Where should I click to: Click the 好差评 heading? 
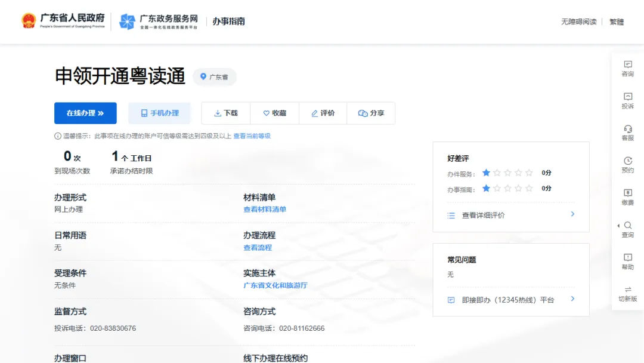tap(458, 159)
